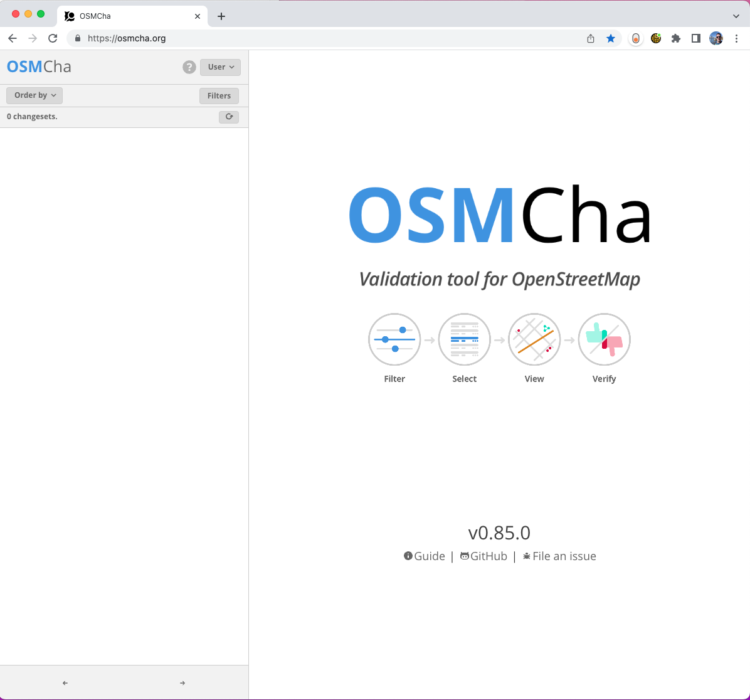Open the tab search chevron
Viewport: 750px width, 700px height.
736,16
